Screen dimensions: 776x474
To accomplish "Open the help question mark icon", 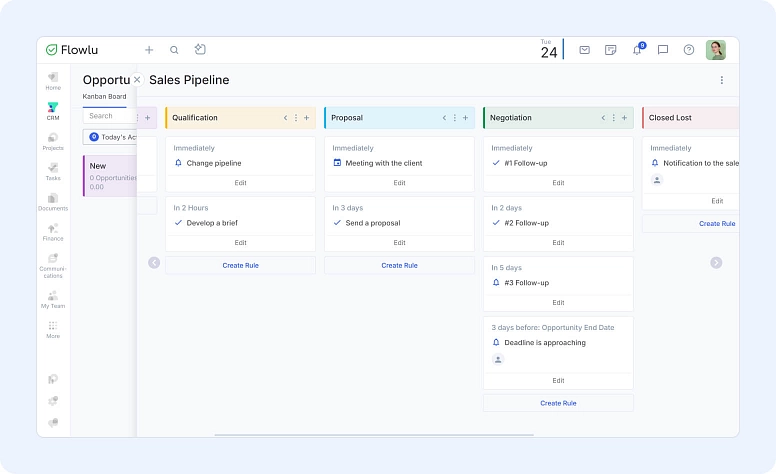I will click(x=689, y=50).
